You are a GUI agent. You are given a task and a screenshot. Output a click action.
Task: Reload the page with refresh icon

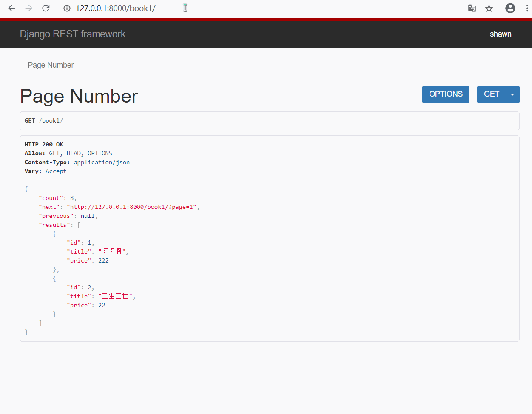(x=46, y=8)
